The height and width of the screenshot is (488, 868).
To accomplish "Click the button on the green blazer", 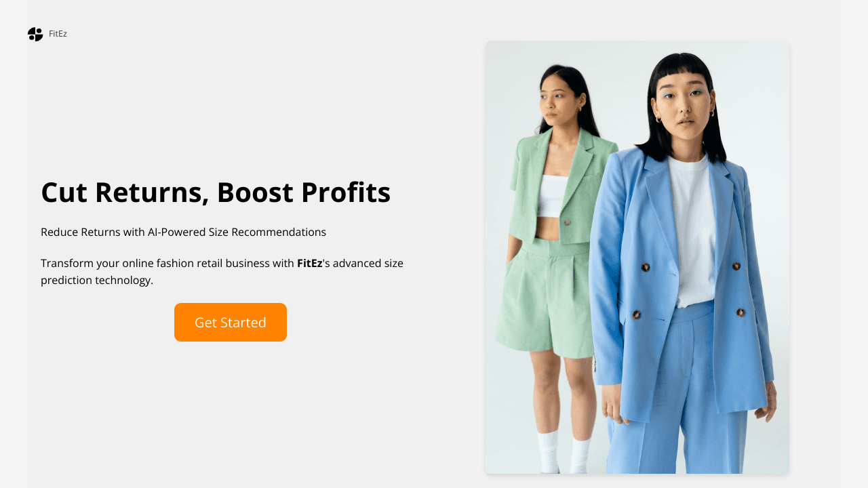I will 568,222.
